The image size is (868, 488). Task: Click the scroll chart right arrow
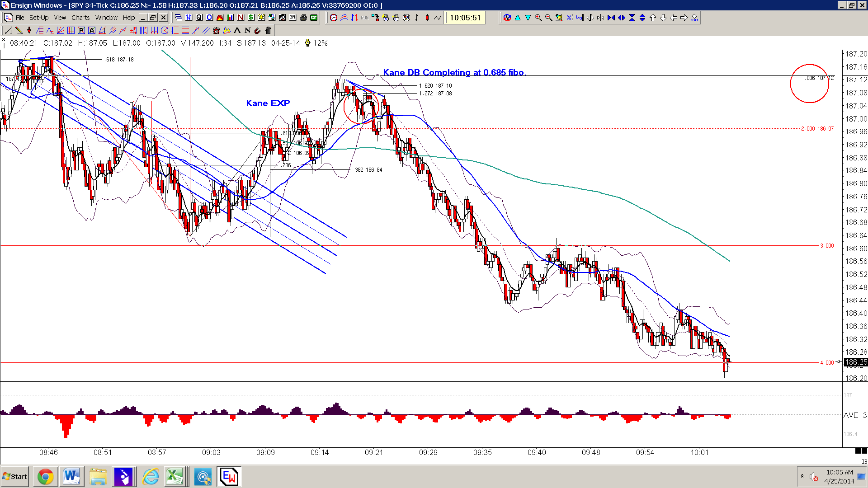684,18
